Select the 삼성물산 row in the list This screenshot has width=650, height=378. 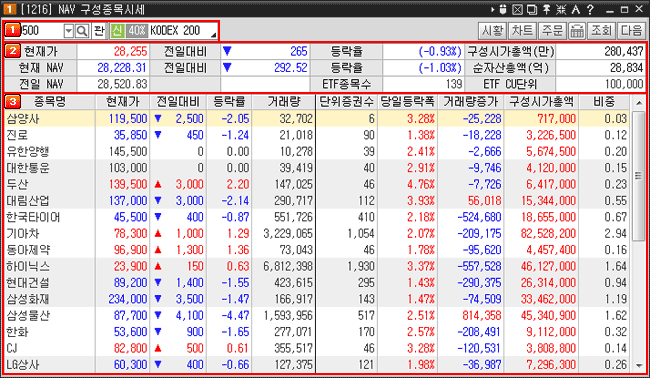tap(317, 315)
